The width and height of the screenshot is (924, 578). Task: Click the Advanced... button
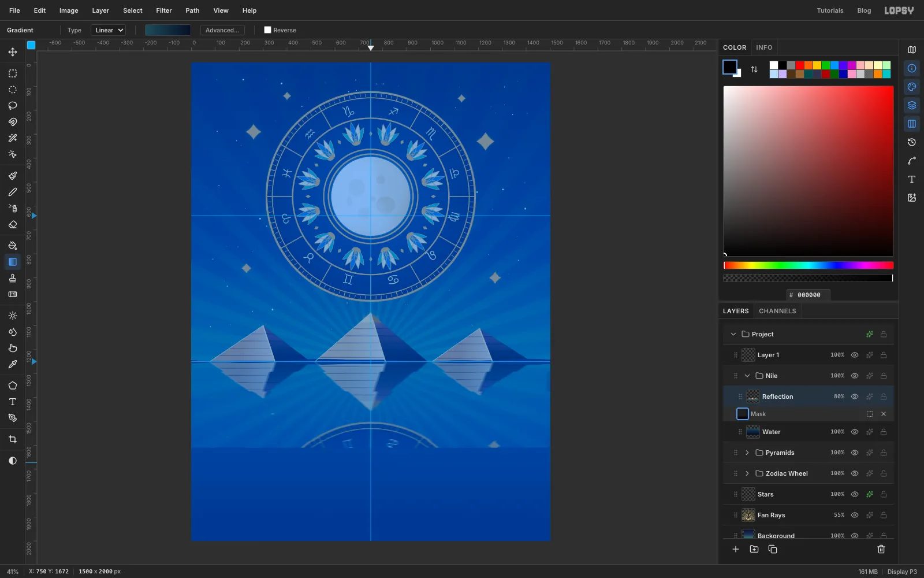pos(222,30)
